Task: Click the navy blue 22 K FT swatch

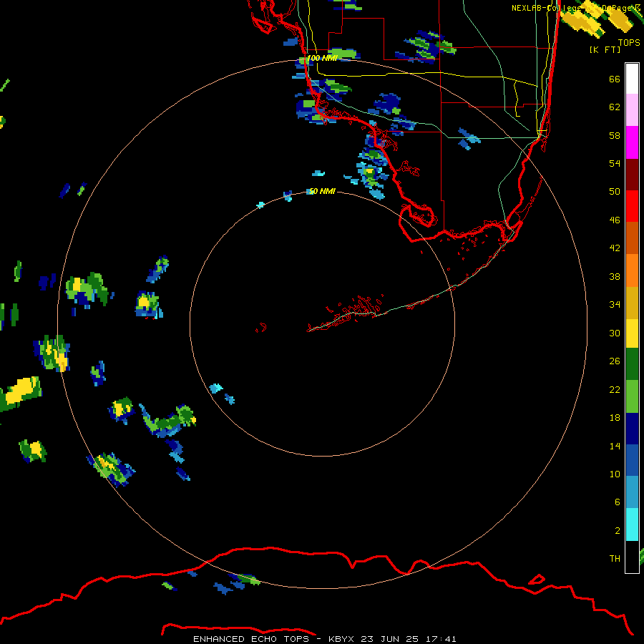Action: (x=632, y=429)
